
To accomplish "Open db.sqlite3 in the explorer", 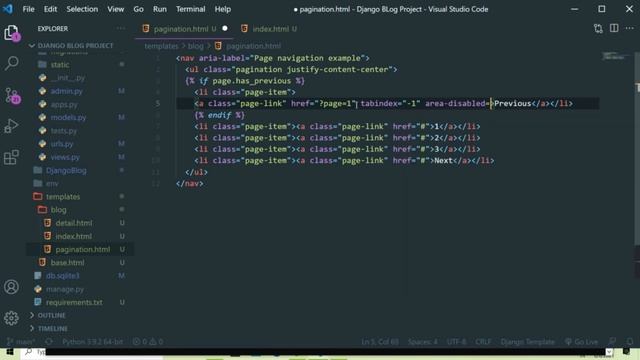I will coord(62,276).
